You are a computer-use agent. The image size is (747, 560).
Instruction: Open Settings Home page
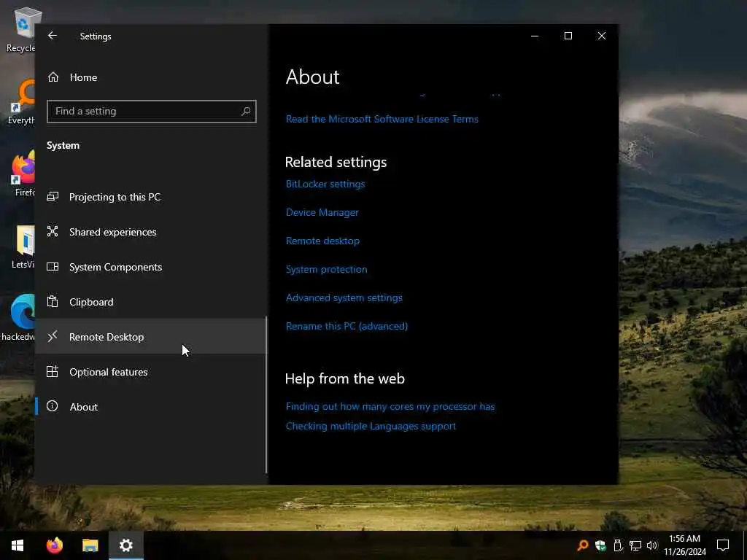(150, 77)
